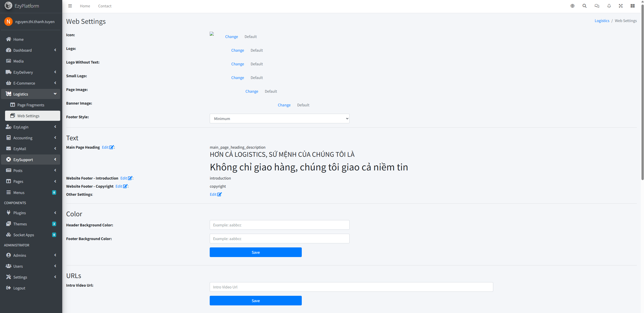Click the Main Page Heading edit icon
This screenshot has width=644, height=313.
[x=111, y=147]
